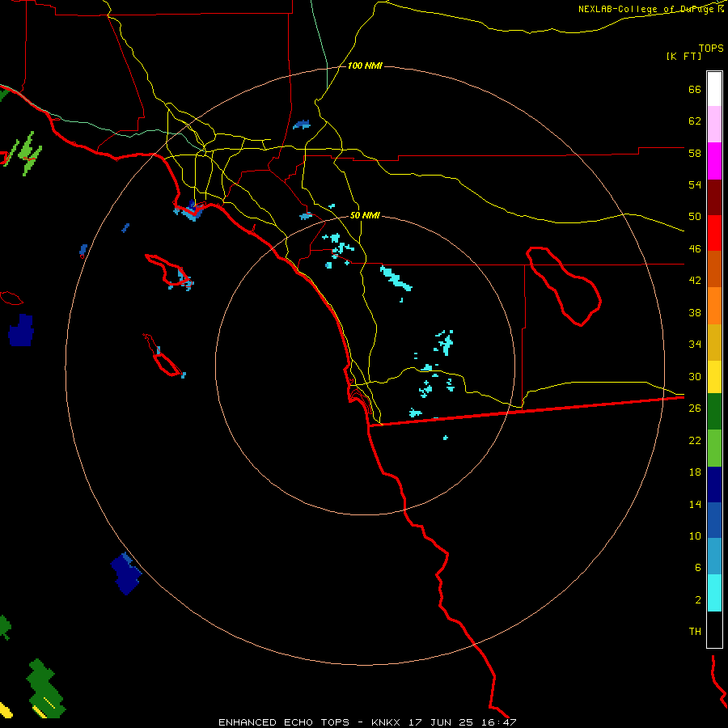
Task: Click the legend value '14'
Action: pos(695,504)
